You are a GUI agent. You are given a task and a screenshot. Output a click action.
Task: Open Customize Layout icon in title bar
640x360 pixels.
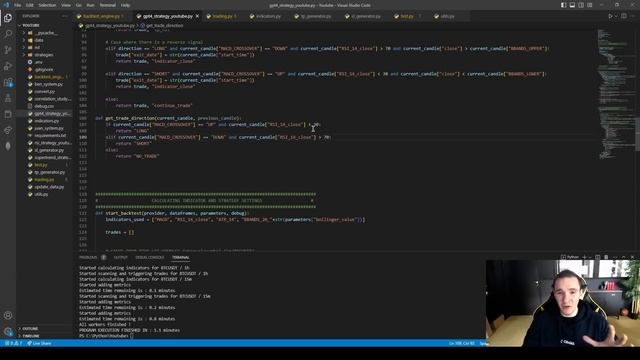pos(590,5)
